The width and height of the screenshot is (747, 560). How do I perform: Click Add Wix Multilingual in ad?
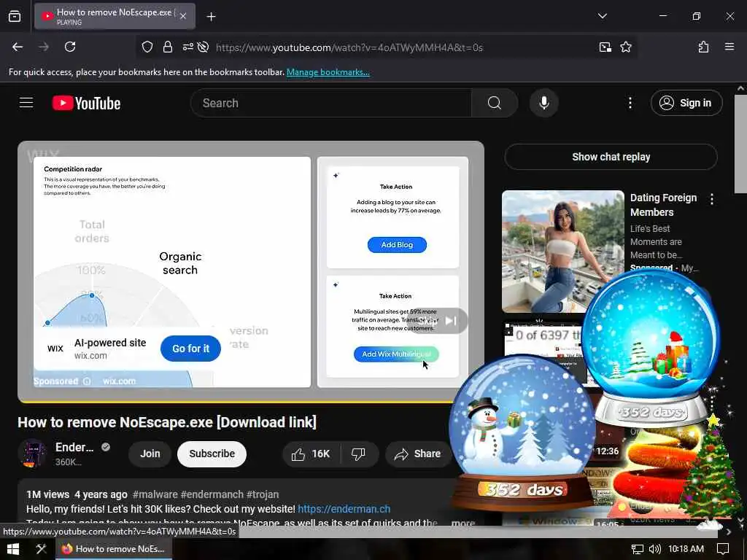396,354
